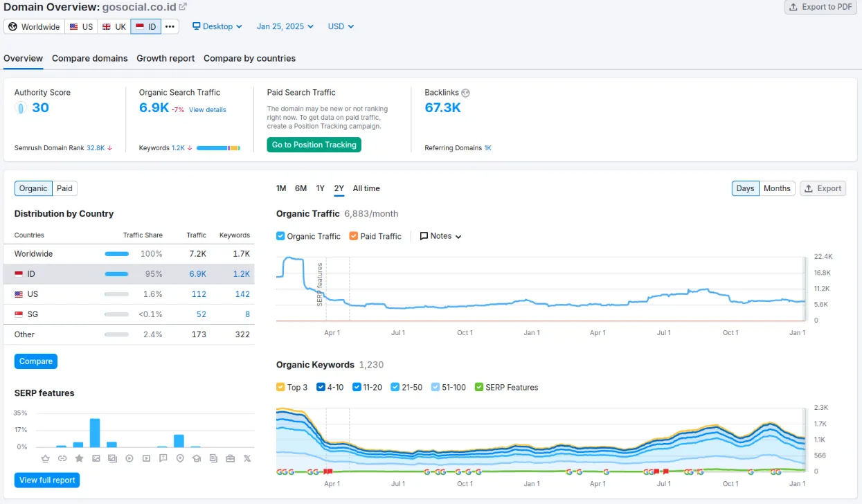This screenshot has height=504, width=862.
Task: Click the Sitelinks chain-link SERP icon
Action: tap(62, 458)
